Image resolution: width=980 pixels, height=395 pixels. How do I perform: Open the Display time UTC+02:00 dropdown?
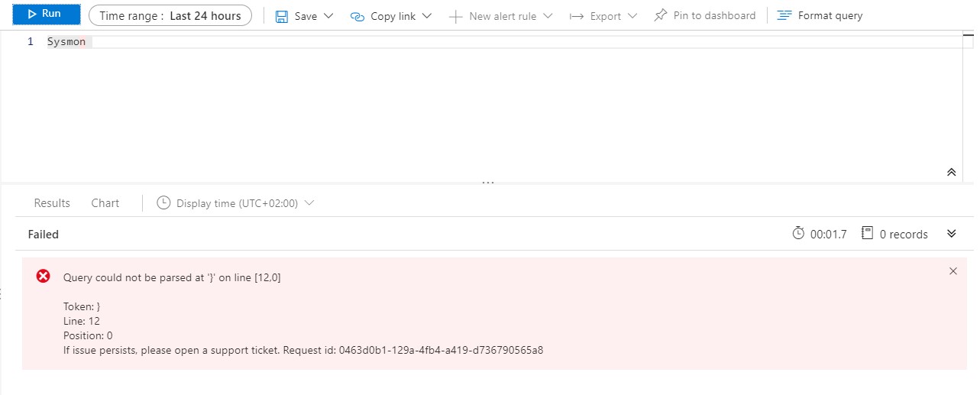[235, 203]
